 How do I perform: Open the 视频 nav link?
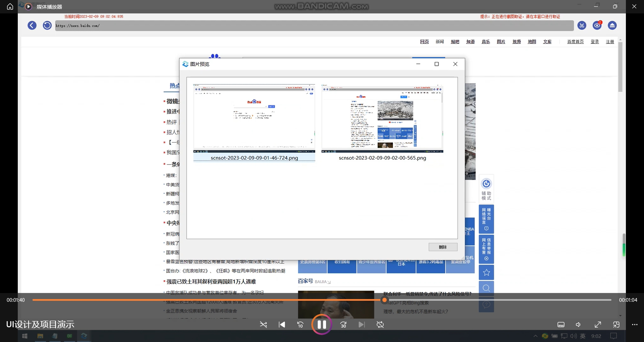[517, 42]
